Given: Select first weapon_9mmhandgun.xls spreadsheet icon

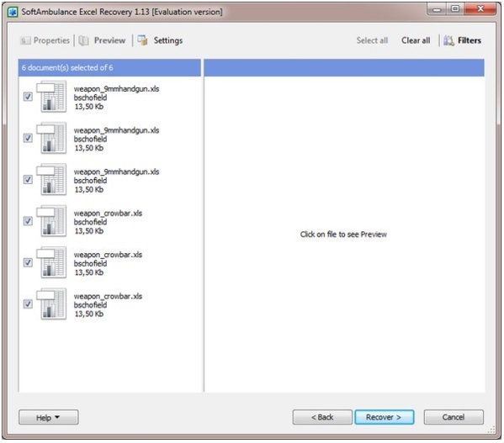Looking at the screenshot, I should click(x=51, y=97).
